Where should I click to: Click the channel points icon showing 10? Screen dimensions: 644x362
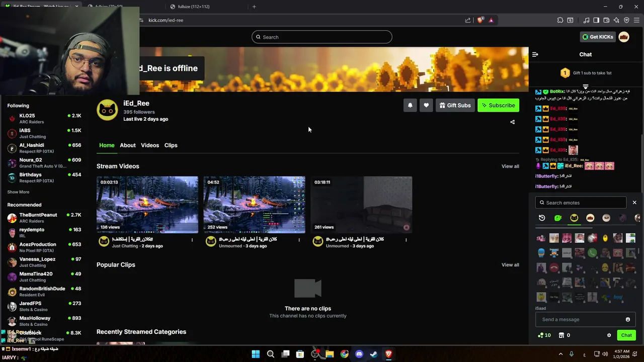click(x=544, y=335)
